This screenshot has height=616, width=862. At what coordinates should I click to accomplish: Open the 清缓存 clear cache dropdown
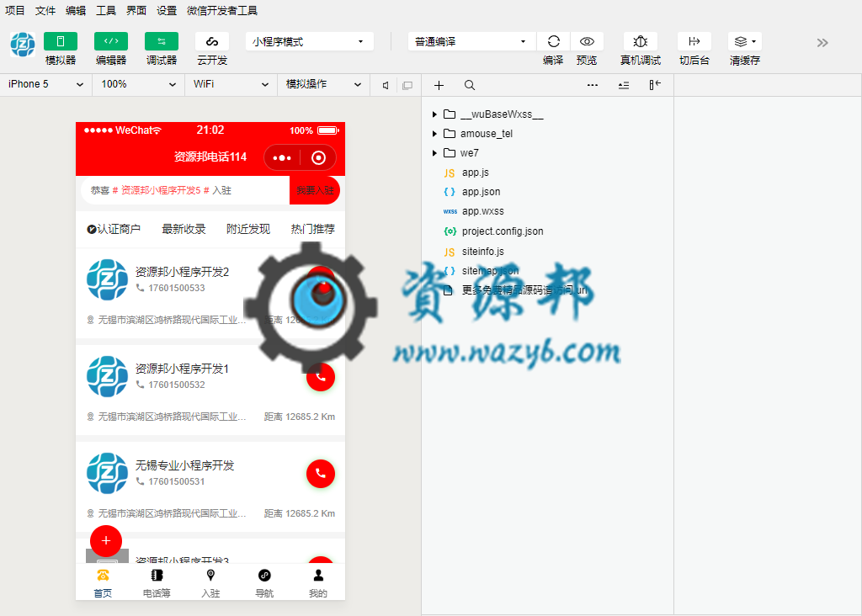745,41
